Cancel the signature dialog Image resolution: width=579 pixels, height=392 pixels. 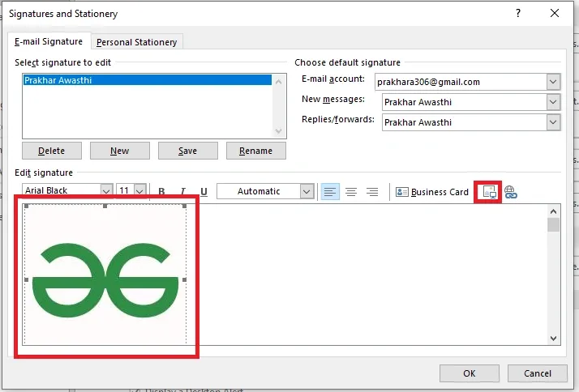coord(538,373)
